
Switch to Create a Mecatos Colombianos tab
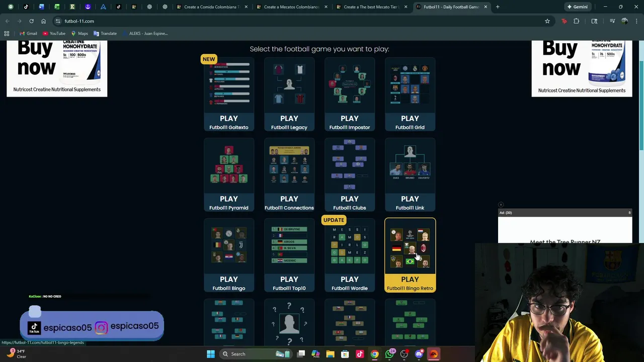click(292, 7)
